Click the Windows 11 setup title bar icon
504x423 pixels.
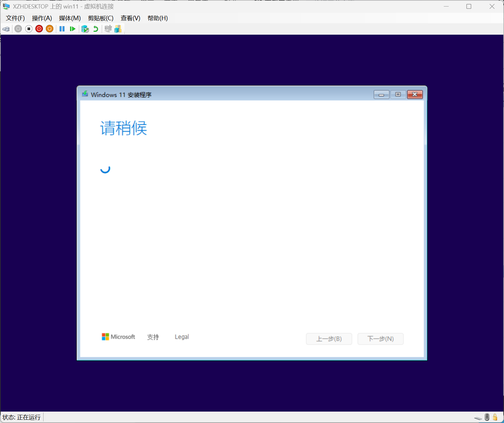(85, 94)
